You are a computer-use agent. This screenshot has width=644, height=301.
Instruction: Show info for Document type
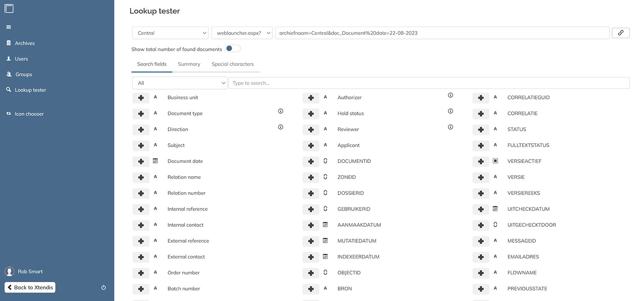(x=280, y=111)
